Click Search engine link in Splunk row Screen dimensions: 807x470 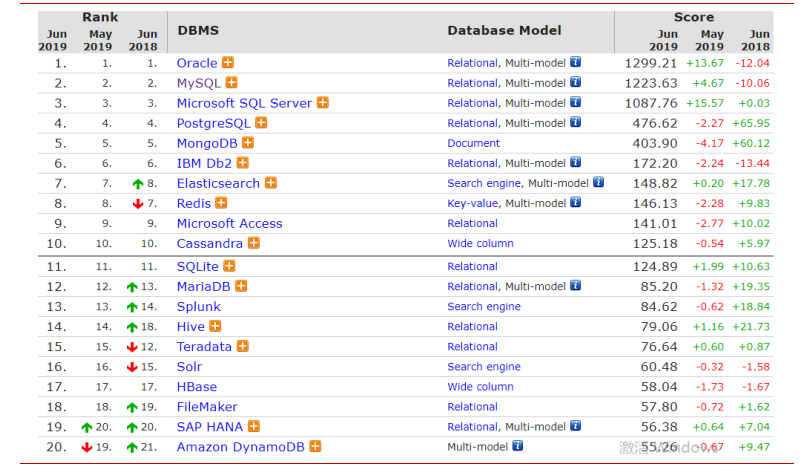(484, 307)
